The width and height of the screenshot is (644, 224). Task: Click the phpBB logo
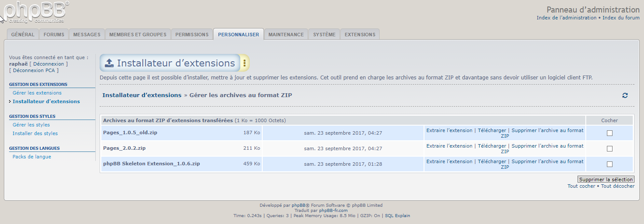[35, 12]
